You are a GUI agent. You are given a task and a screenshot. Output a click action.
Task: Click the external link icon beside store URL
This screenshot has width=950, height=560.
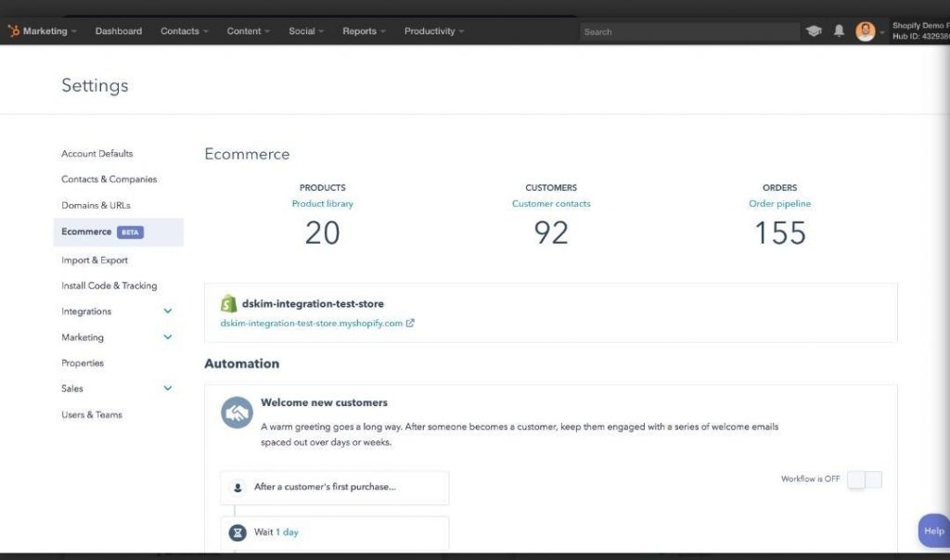[410, 324]
